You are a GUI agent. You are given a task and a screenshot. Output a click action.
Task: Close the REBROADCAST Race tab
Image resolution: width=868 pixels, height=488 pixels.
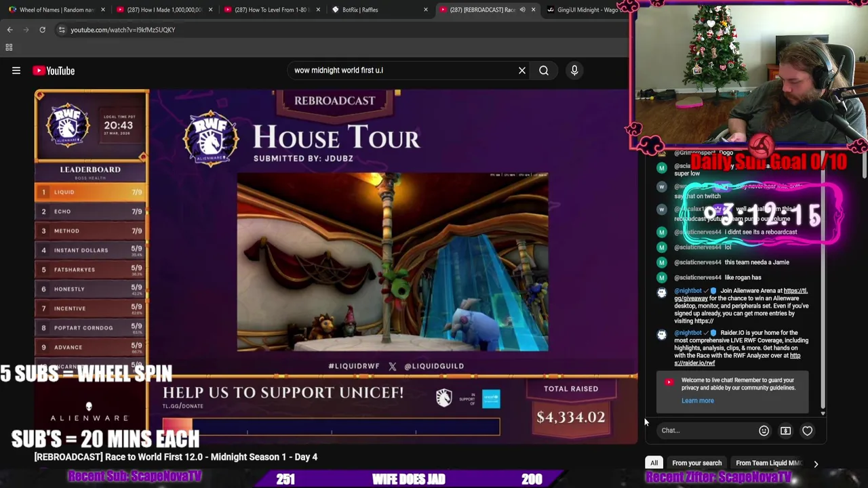(533, 9)
